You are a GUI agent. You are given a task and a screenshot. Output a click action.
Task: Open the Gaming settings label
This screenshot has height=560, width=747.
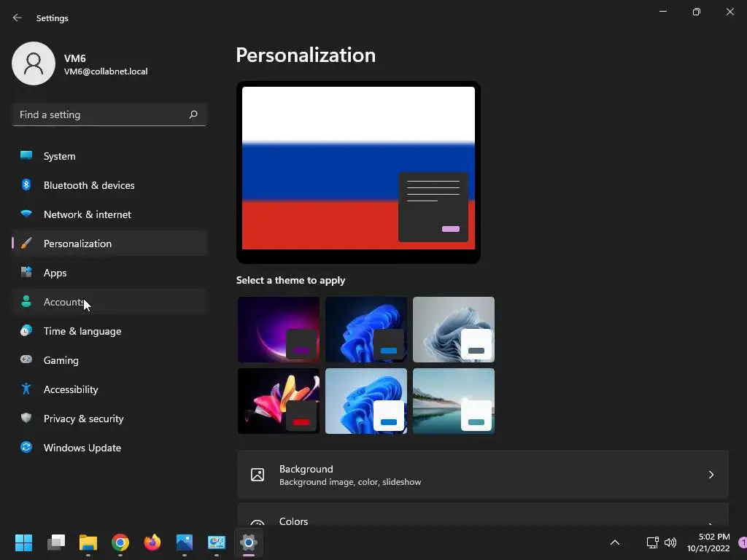[61, 360]
